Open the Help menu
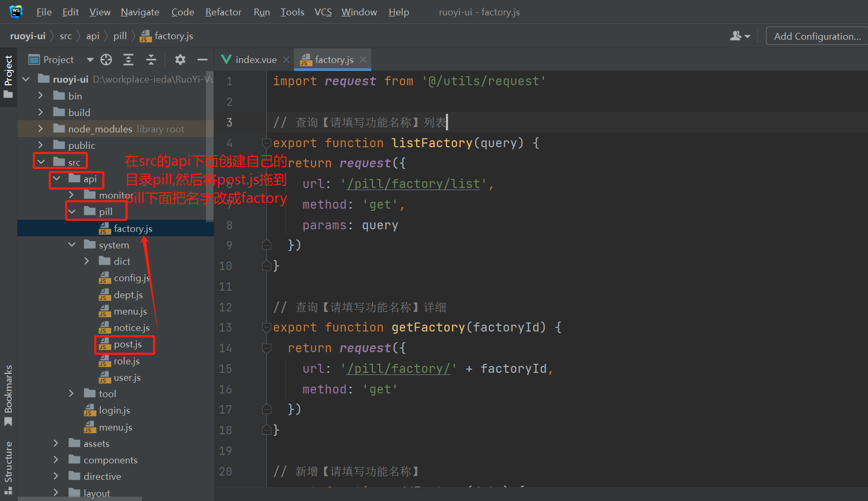Screen dimensions: 868x501 [399, 12]
